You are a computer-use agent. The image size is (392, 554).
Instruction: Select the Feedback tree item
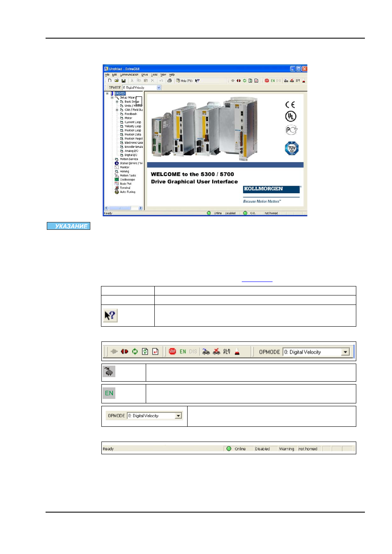(x=131, y=114)
